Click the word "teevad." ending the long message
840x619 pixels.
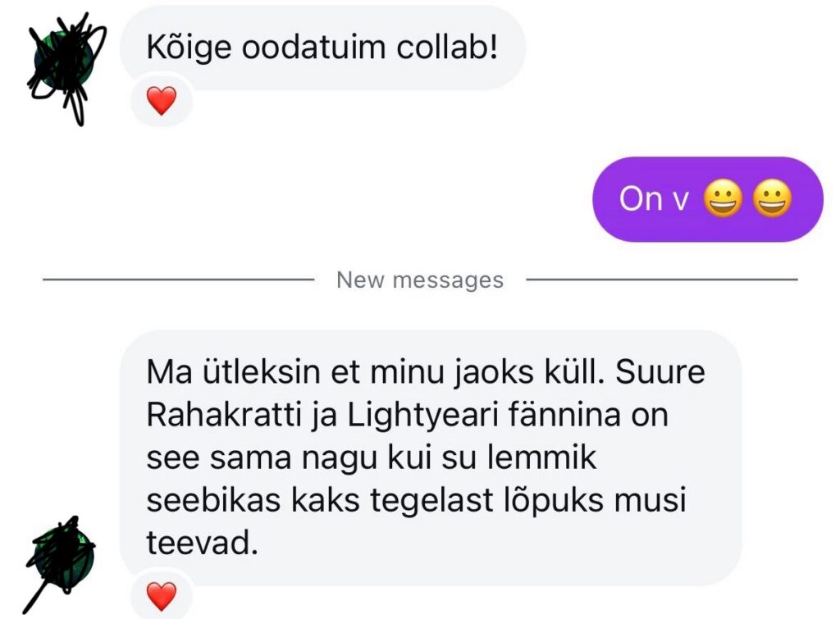(202, 544)
